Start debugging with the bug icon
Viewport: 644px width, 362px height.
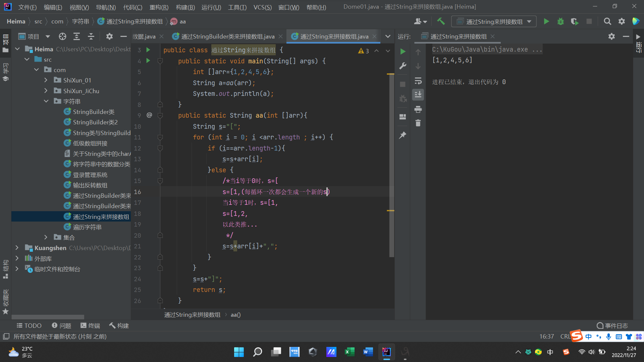(560, 21)
